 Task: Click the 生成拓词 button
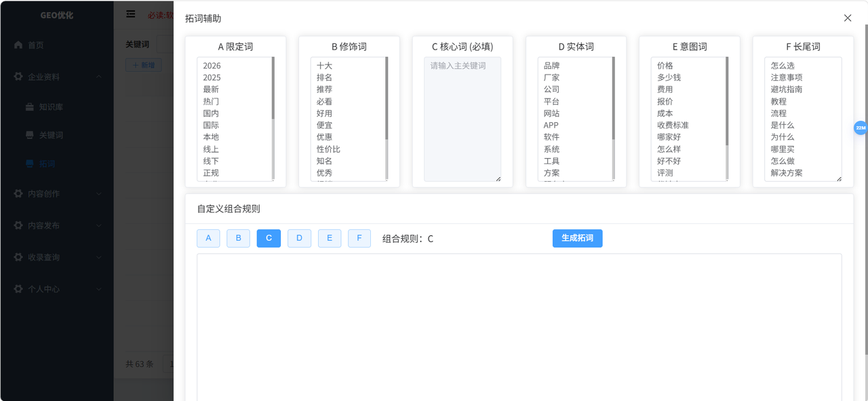(577, 238)
